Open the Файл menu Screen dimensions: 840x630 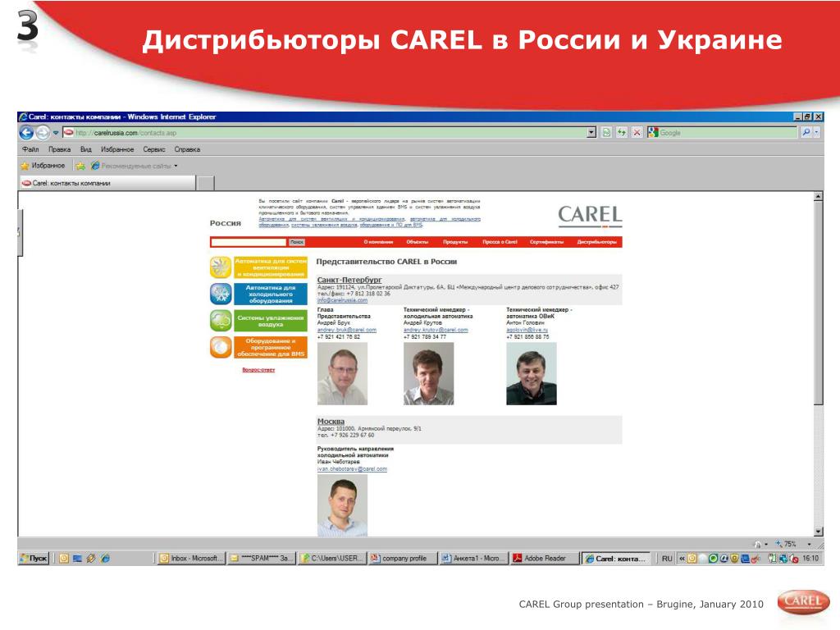point(30,149)
